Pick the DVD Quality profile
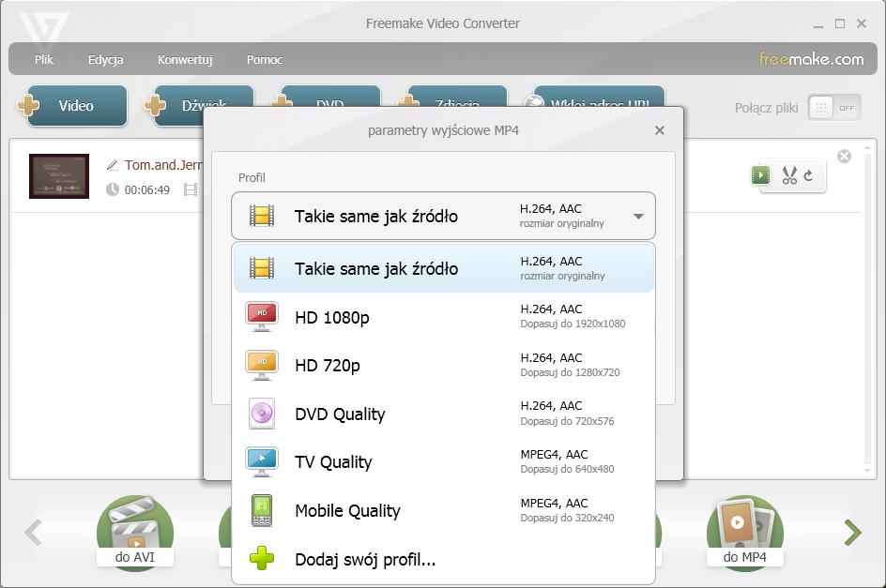Image resolution: width=886 pixels, height=588 pixels. 443,414
